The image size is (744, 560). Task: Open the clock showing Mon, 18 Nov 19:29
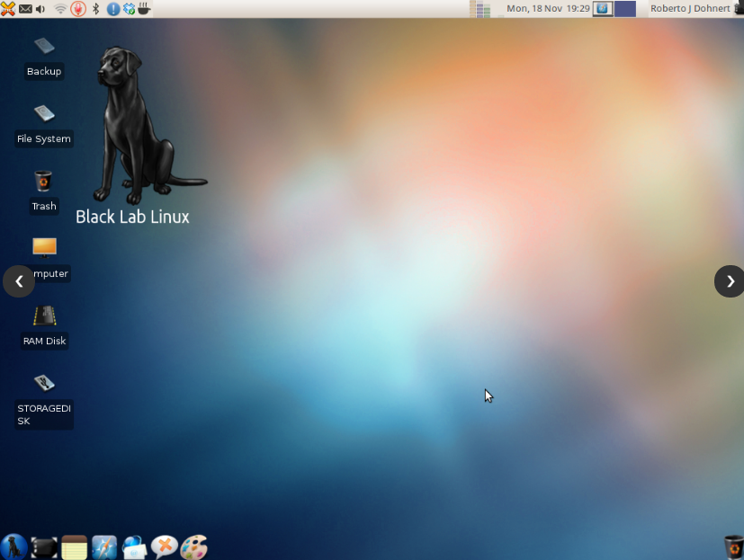pyautogui.click(x=548, y=8)
